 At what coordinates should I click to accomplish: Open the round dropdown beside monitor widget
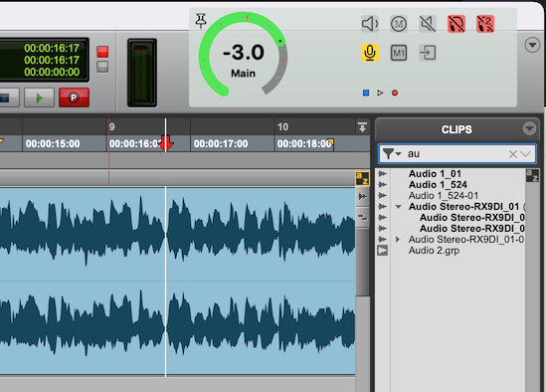click(532, 45)
